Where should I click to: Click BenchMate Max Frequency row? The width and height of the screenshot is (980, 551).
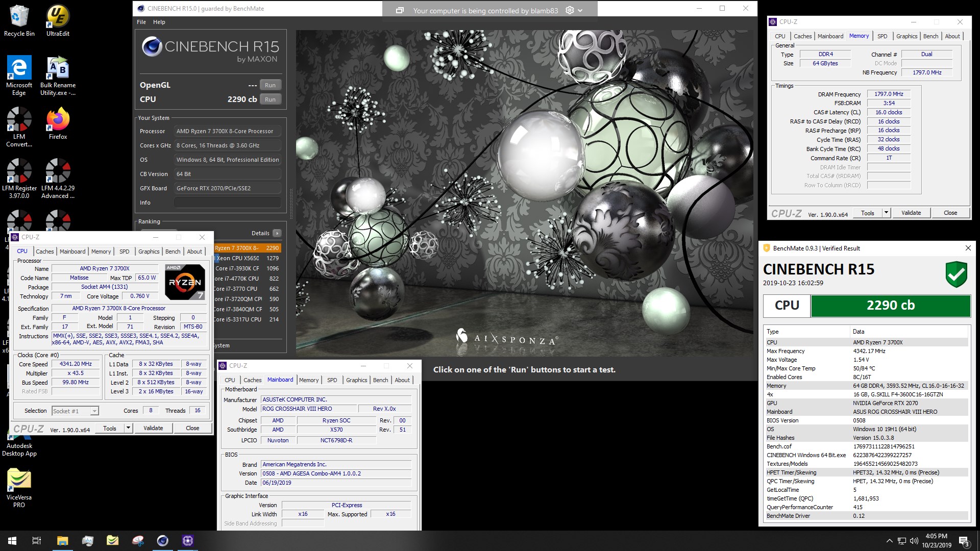(866, 351)
